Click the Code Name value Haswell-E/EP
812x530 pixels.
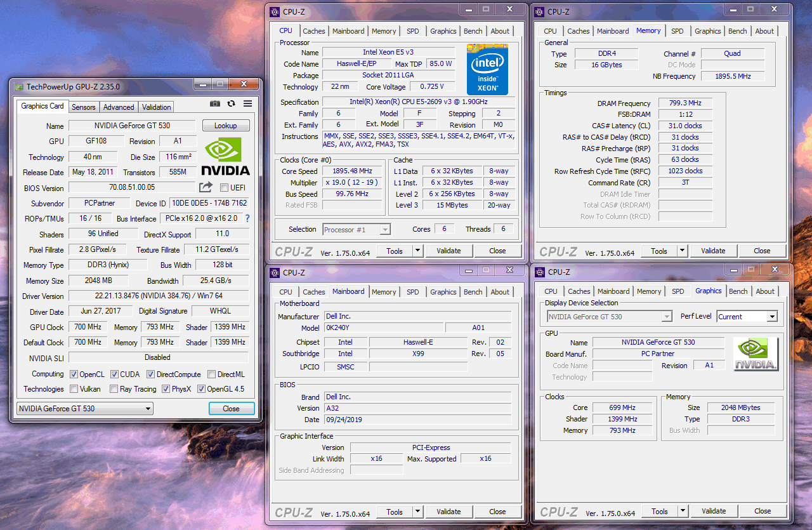[x=356, y=64]
